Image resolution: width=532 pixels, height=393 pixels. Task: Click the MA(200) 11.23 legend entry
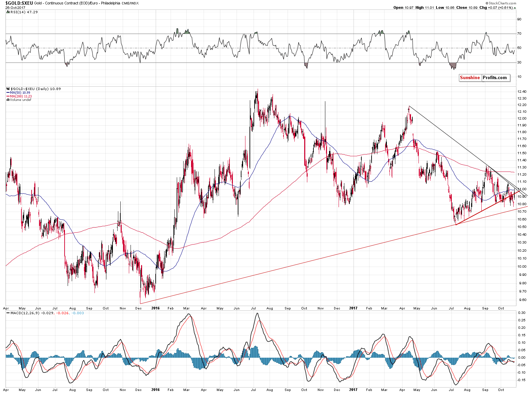21,96
